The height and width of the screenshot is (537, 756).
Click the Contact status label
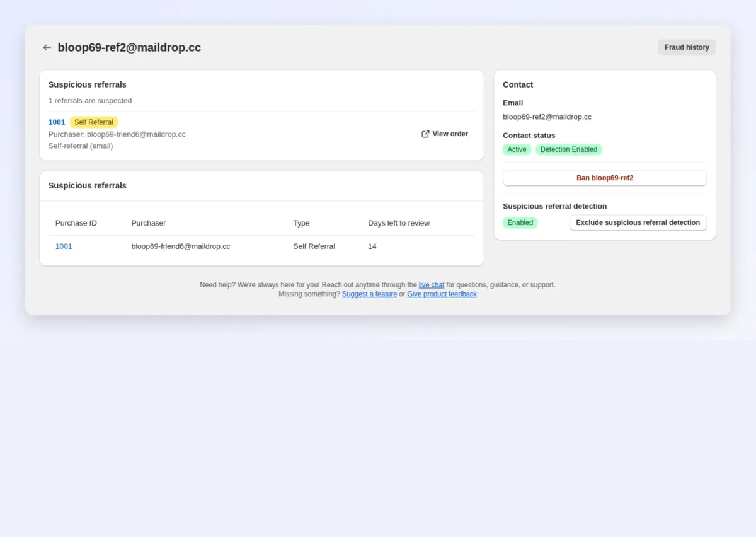529,136
